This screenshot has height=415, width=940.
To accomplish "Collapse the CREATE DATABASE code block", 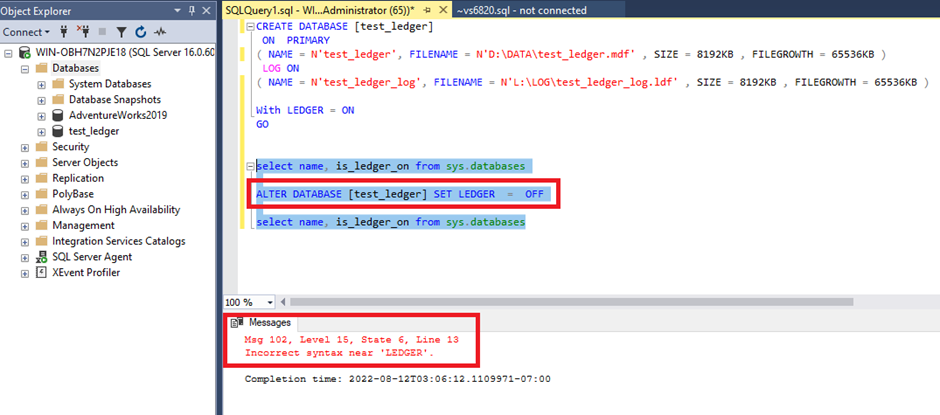I will click(249, 27).
